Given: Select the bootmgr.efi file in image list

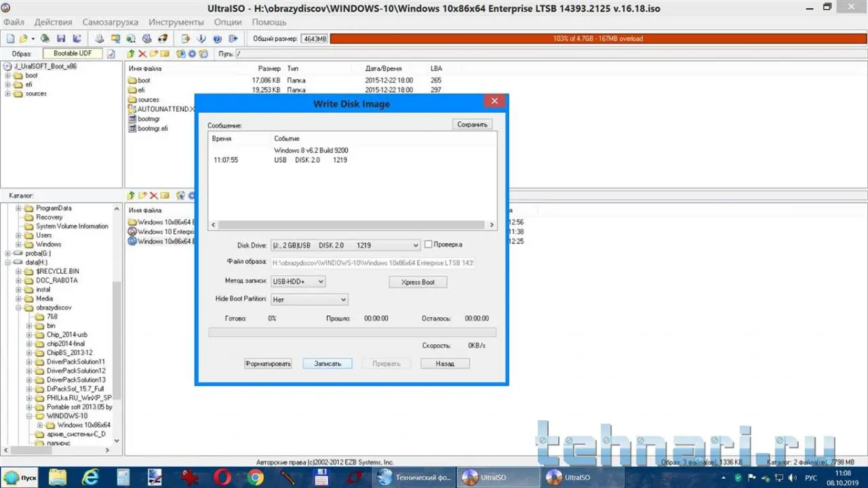Looking at the screenshot, I should coord(153,128).
